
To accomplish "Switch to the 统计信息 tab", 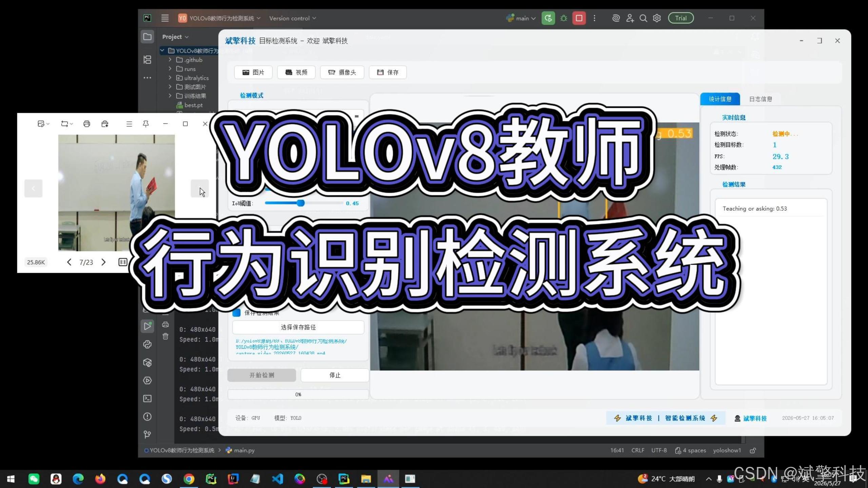I will (720, 99).
